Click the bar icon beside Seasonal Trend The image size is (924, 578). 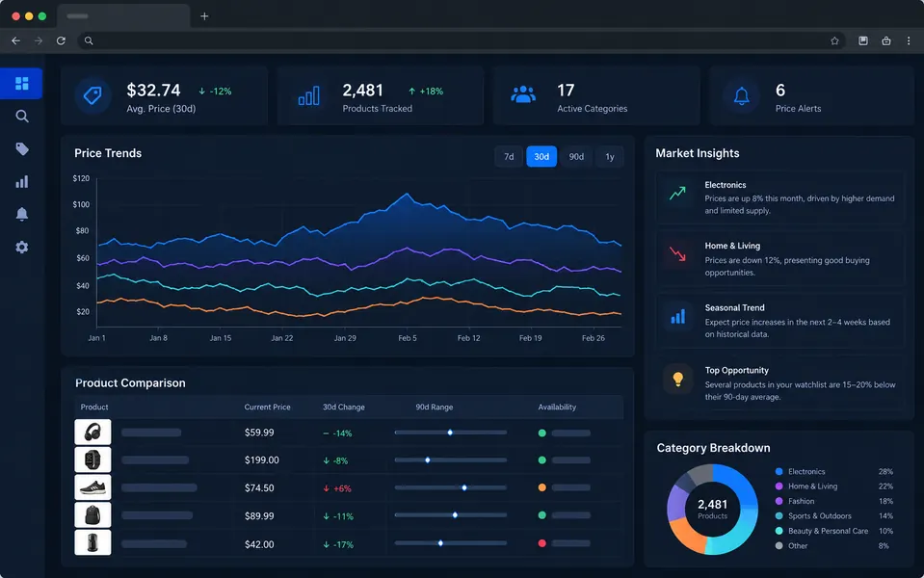(677, 316)
